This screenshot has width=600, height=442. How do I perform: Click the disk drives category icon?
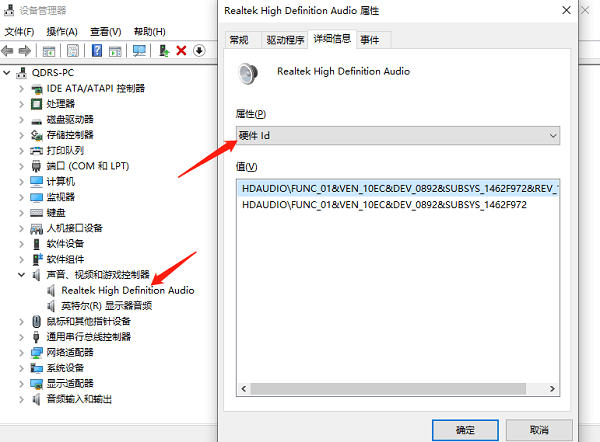pyautogui.click(x=36, y=121)
